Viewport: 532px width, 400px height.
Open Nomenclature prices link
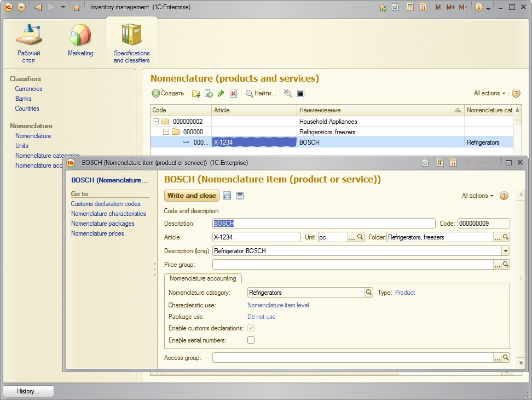(97, 233)
